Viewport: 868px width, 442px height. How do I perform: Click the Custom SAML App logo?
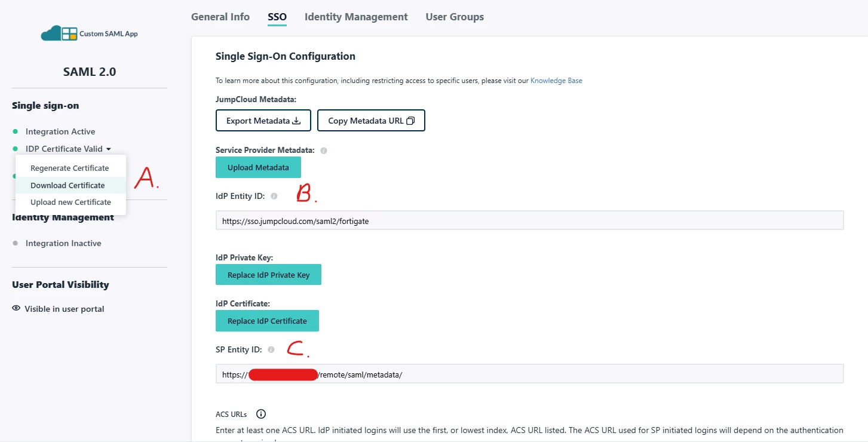coord(90,33)
